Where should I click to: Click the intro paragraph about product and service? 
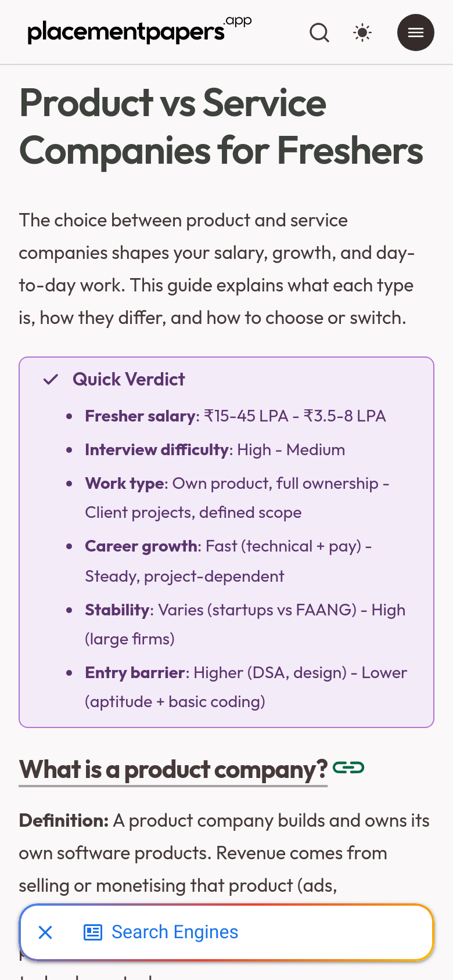click(x=217, y=269)
